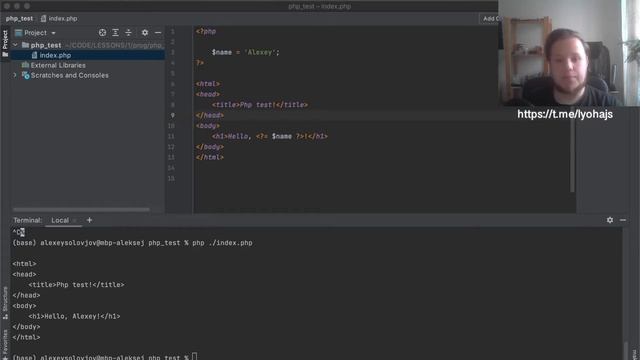The width and height of the screenshot is (640, 360).
Task: Add a new terminal tab with plus
Action: click(89, 220)
